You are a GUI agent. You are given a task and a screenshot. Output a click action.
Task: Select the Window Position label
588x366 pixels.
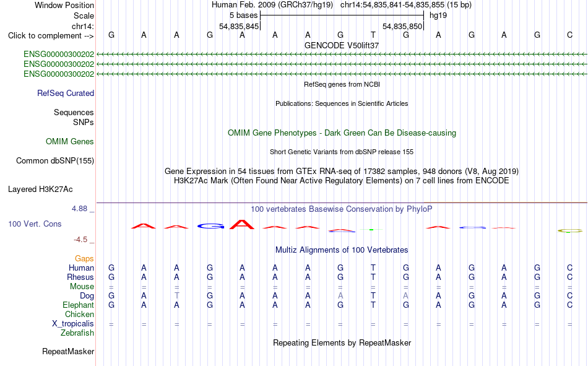(64, 5)
